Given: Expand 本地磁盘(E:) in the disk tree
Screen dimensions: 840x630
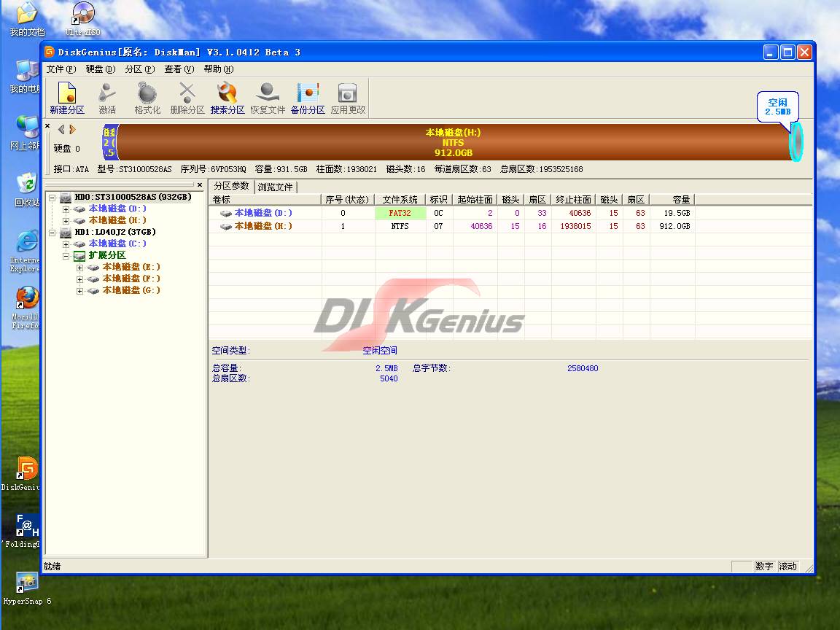Looking at the screenshot, I should point(79,268).
